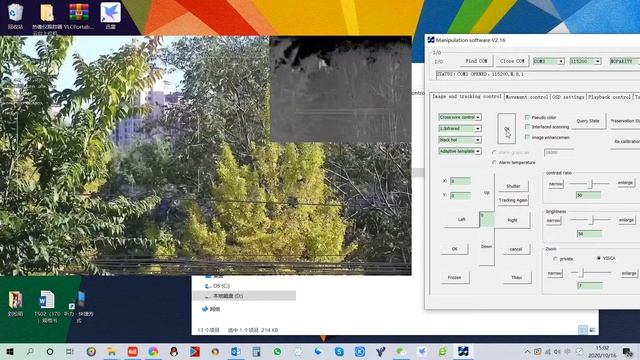Click Manipulation software title bar icon

click(431, 40)
